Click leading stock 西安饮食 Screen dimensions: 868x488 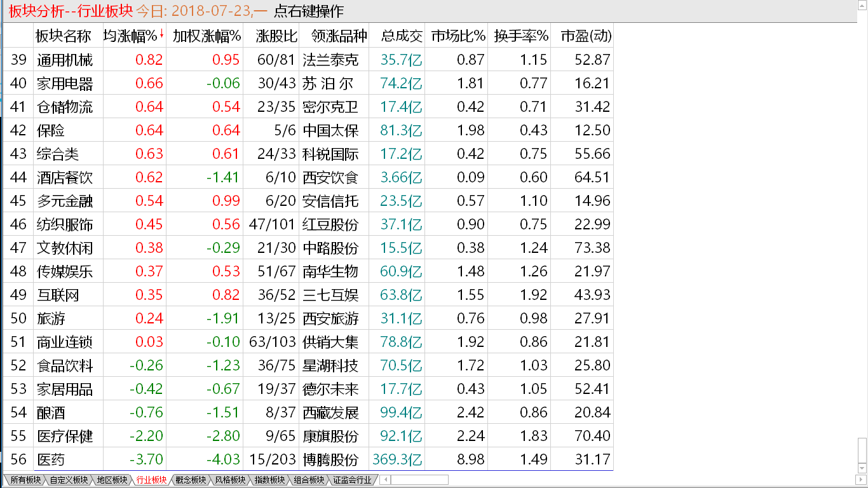pos(330,177)
